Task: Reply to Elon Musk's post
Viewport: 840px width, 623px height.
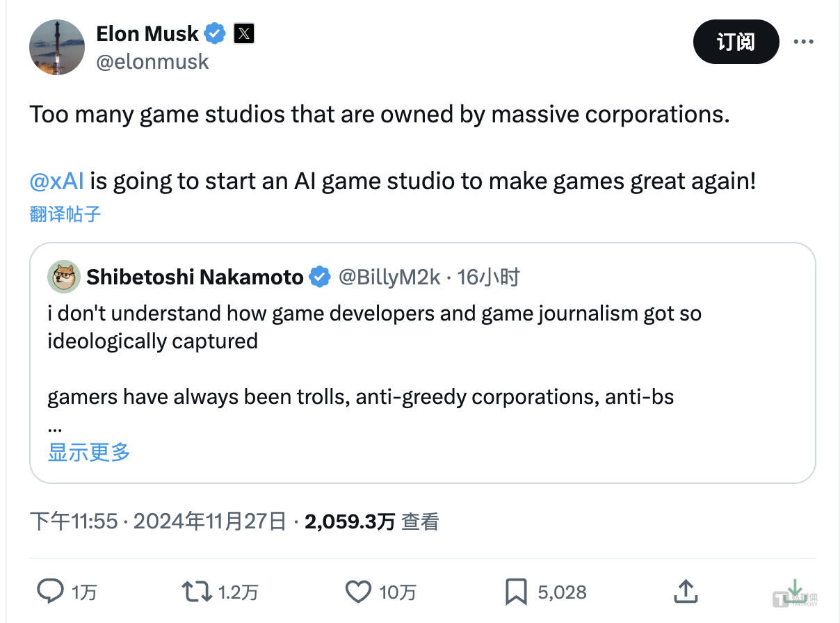Action: pyautogui.click(x=51, y=591)
